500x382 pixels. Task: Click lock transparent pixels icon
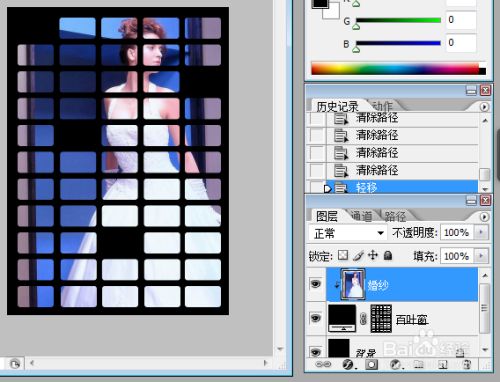click(x=343, y=256)
